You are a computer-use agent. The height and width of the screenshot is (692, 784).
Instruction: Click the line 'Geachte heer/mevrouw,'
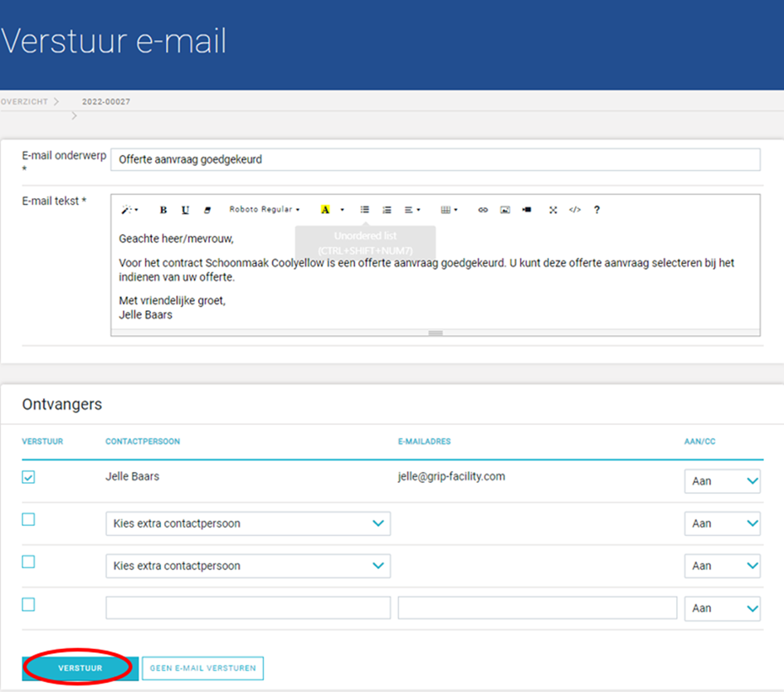tap(176, 239)
